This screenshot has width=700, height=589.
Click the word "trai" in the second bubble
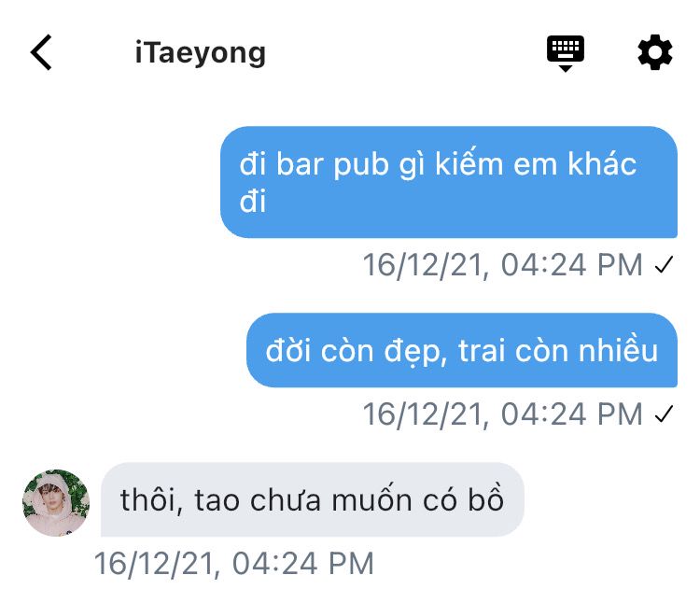(482, 351)
